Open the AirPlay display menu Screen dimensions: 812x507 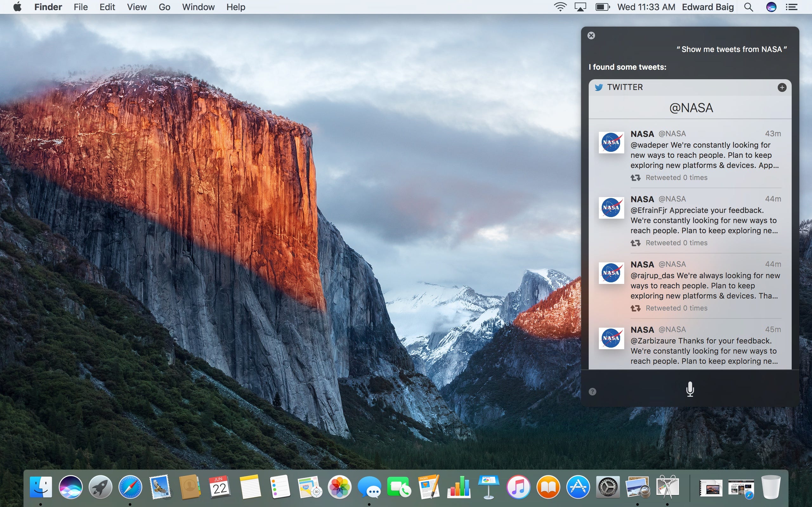[x=580, y=7]
